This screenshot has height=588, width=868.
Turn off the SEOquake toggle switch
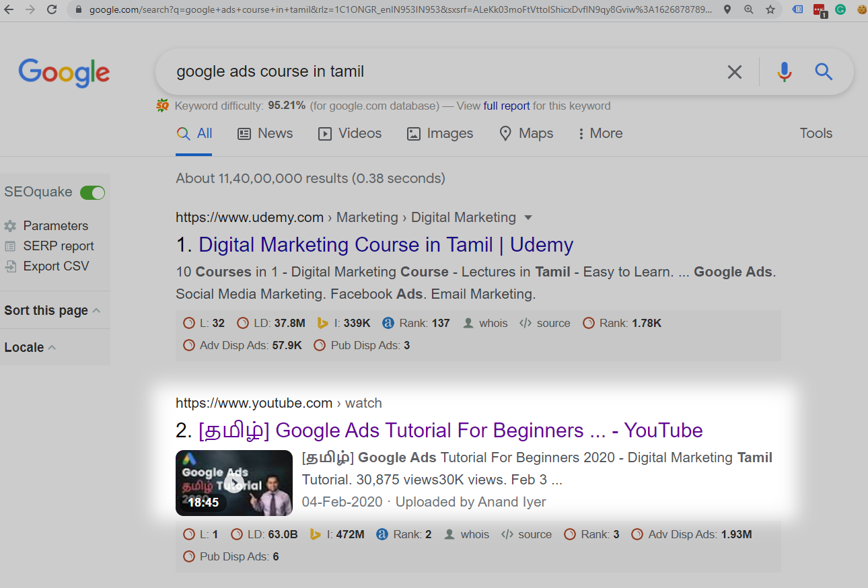click(92, 193)
